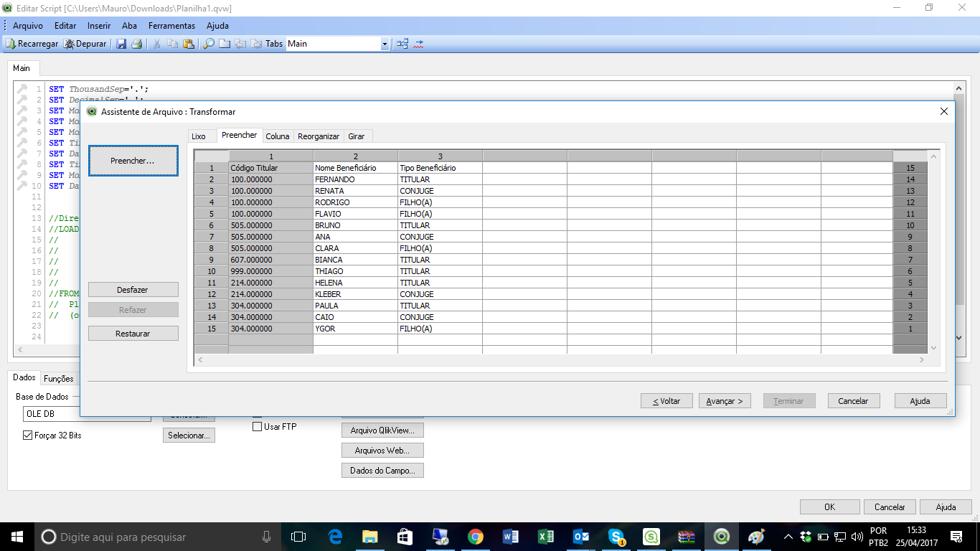Click the cell containing YGOR

355,329
